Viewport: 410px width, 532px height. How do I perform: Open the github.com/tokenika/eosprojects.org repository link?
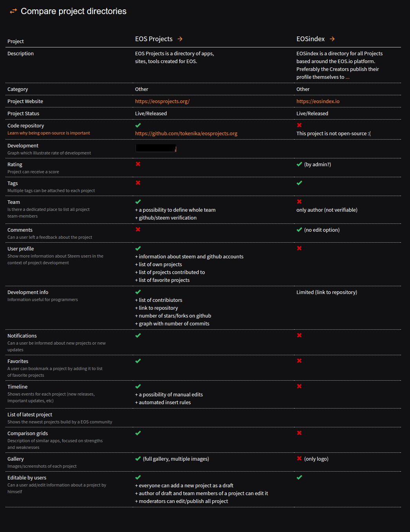(x=186, y=133)
